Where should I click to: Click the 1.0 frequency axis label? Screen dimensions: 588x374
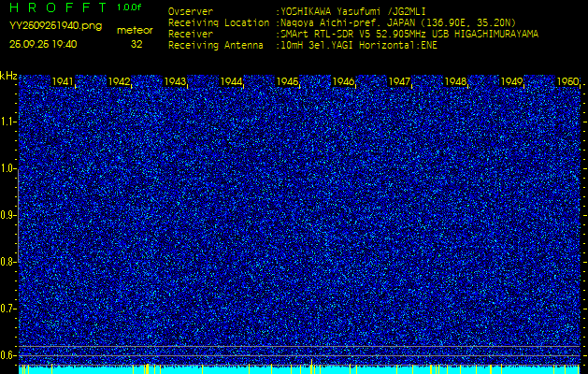pos(8,168)
